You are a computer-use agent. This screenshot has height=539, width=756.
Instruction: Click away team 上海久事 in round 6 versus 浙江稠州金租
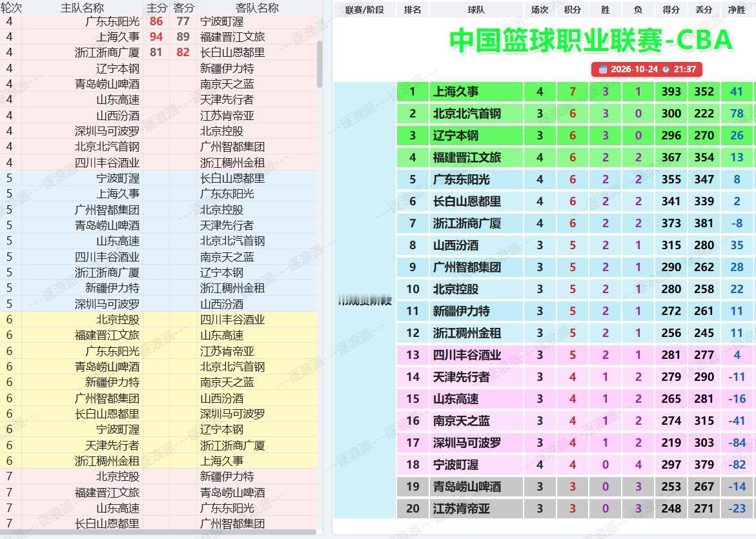[222, 462]
